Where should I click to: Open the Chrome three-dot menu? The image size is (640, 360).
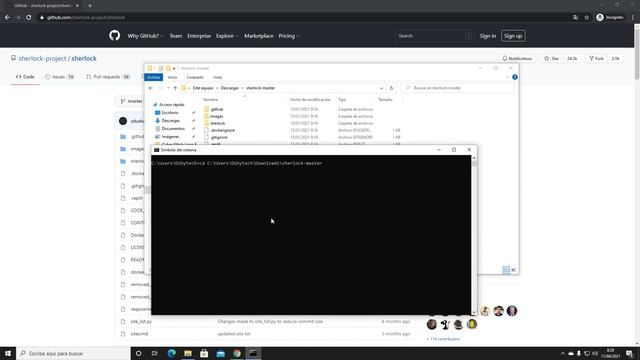(x=633, y=18)
